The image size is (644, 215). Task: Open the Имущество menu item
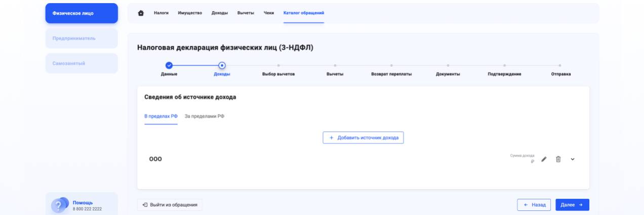190,13
